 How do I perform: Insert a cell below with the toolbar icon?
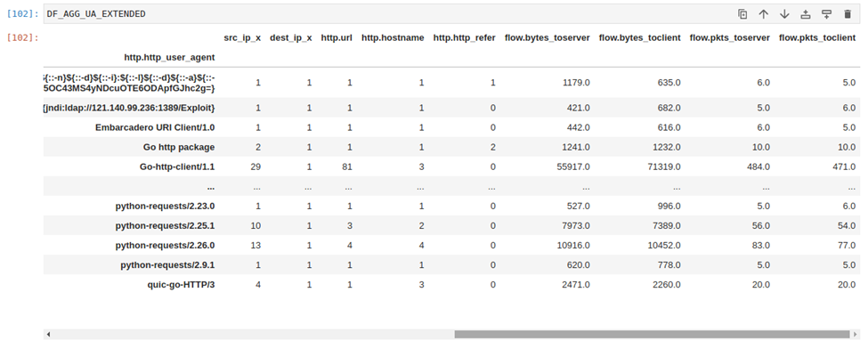[826, 14]
